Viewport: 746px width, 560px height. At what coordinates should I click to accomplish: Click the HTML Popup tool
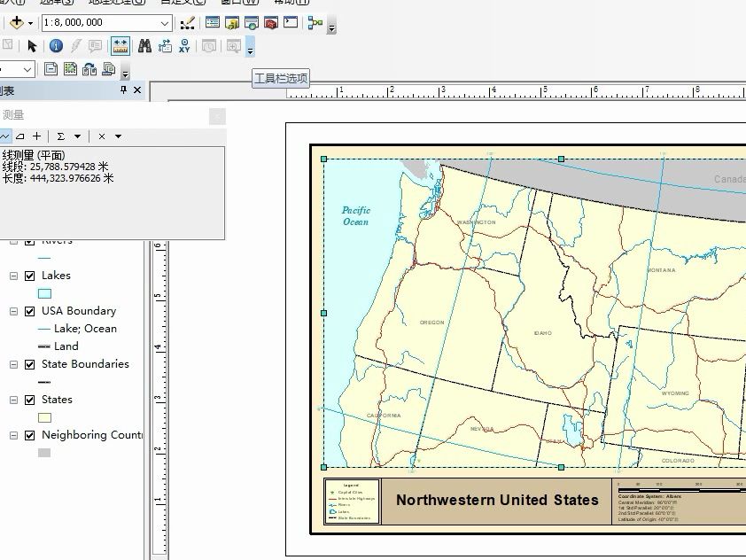pos(95,46)
